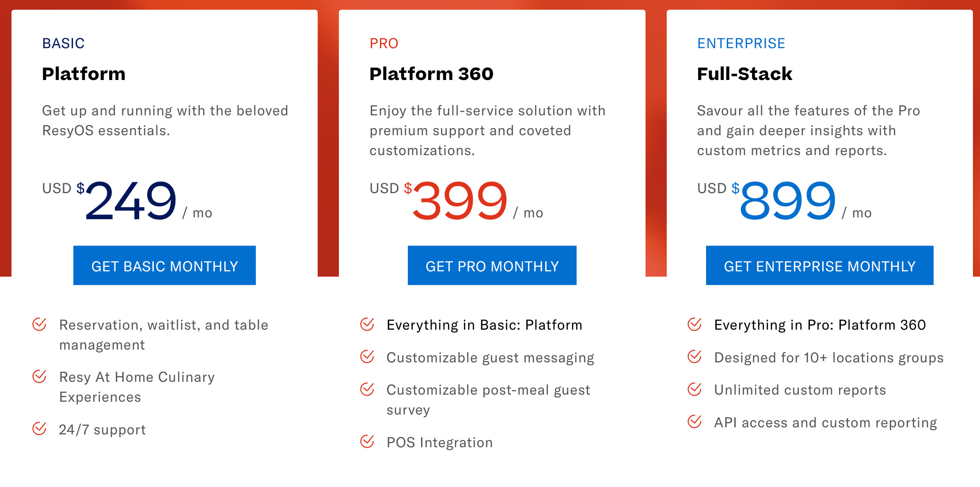The height and width of the screenshot is (487, 980).
Task: Click checkmark beside Everything in Pro: Platform 360
Action: tap(695, 324)
